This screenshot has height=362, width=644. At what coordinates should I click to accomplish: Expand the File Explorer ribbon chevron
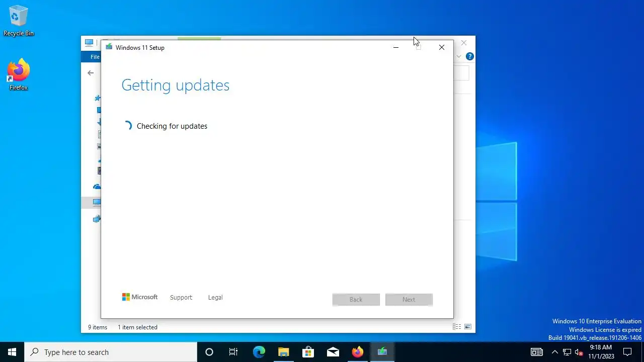459,56
